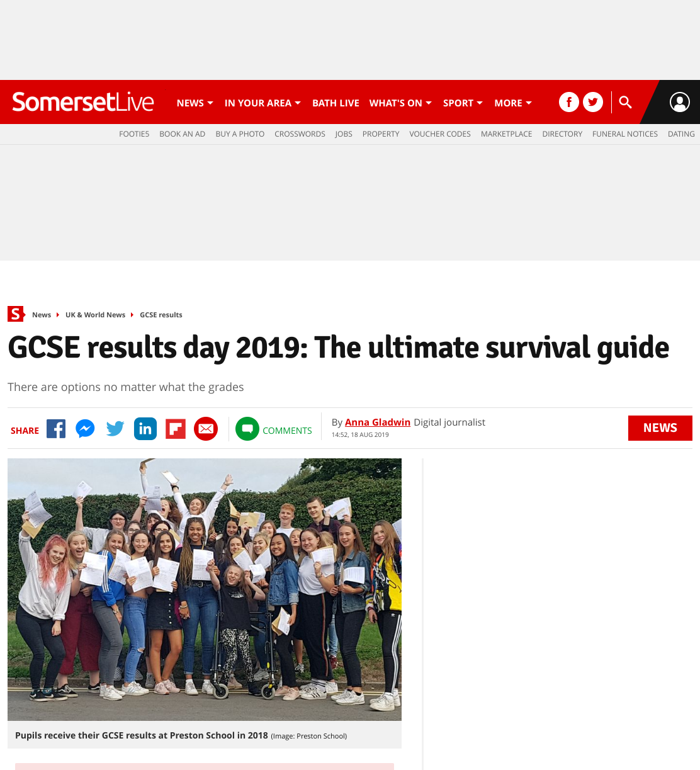
Task: Jump to the Comments section
Action: pyautogui.click(x=274, y=429)
